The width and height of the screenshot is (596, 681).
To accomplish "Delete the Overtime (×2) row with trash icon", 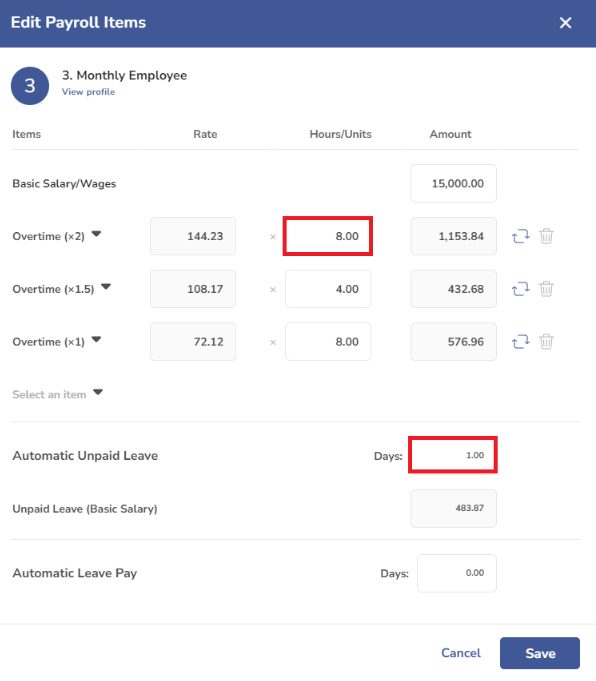I will click(546, 236).
